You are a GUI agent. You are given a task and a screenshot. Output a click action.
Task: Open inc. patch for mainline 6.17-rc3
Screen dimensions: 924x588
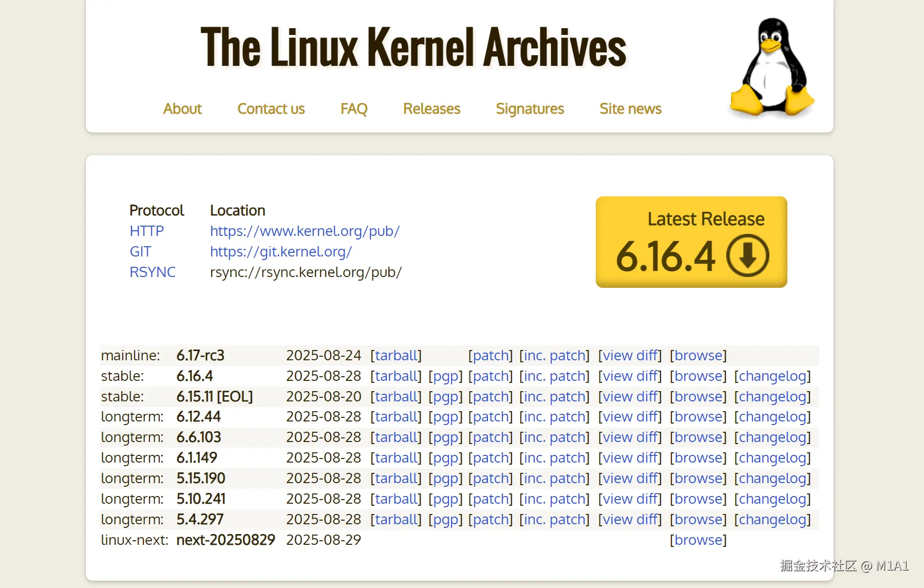(555, 356)
